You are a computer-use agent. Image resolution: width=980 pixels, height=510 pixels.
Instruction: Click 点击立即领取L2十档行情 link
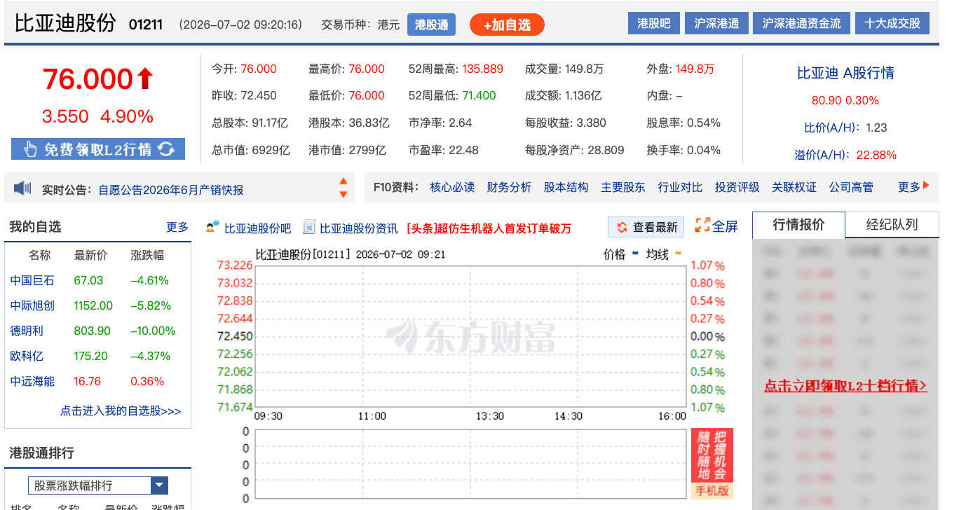(845, 386)
